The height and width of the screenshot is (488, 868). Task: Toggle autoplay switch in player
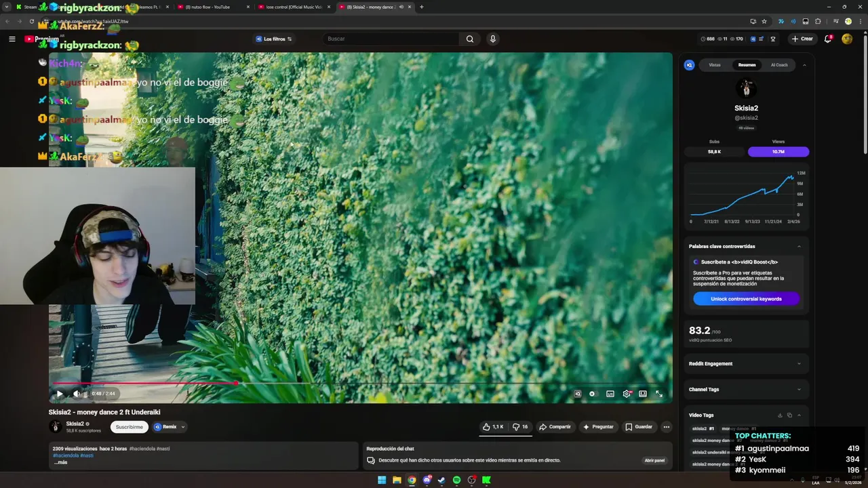click(593, 394)
